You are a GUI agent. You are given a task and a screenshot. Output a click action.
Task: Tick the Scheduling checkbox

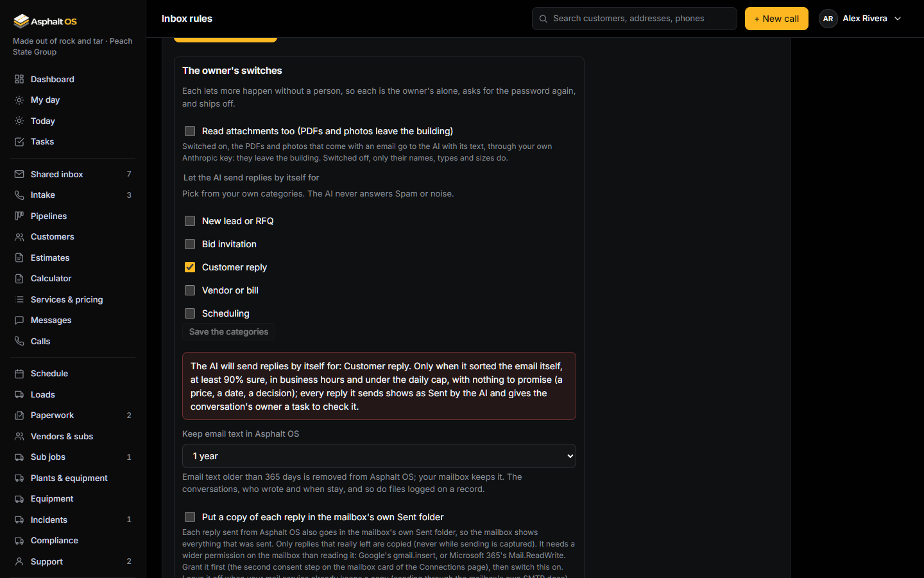click(x=190, y=313)
